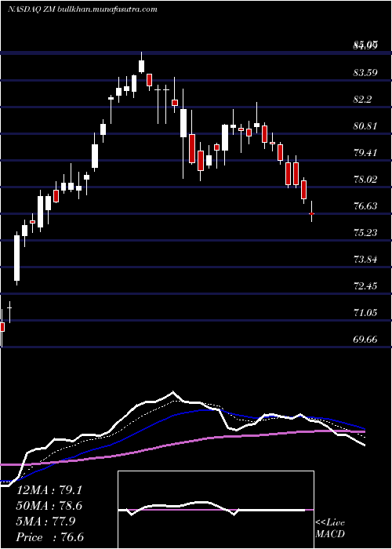Click the 72.45 price level label
The image size is (392, 549).
pyautogui.click(x=365, y=286)
